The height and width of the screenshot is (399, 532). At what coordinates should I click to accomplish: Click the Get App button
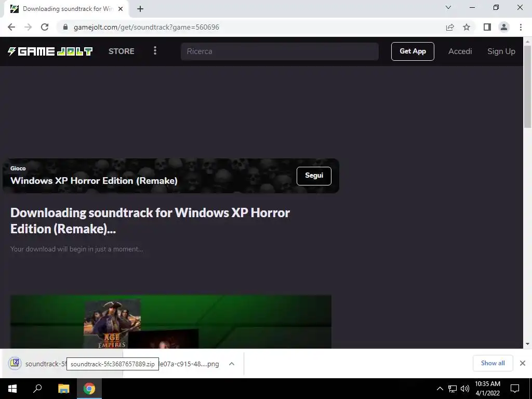413,51
